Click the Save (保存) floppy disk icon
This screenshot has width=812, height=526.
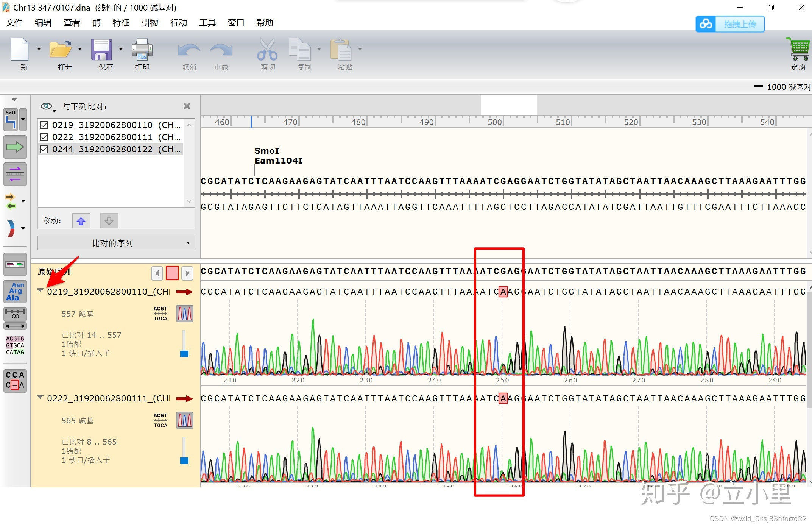click(x=101, y=50)
